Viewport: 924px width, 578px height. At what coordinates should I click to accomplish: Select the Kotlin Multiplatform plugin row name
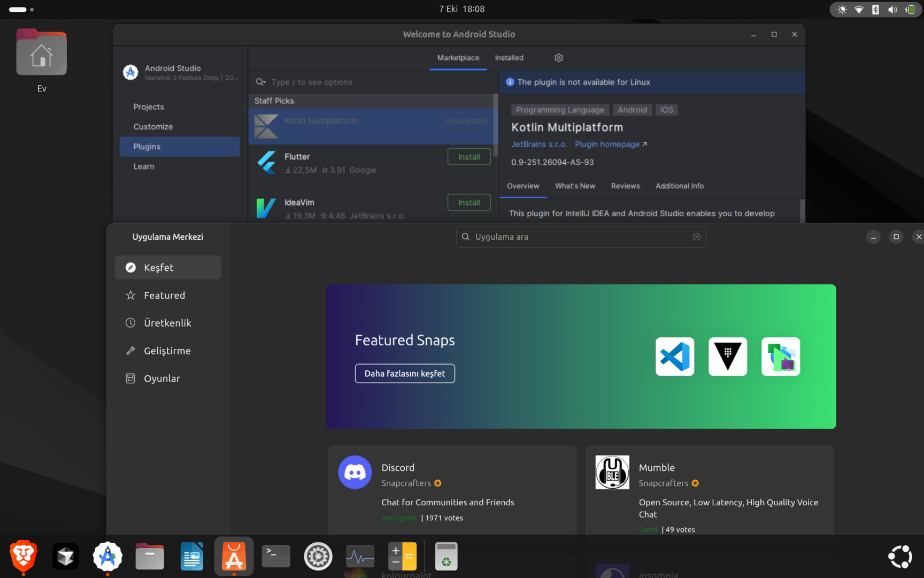tap(321, 121)
